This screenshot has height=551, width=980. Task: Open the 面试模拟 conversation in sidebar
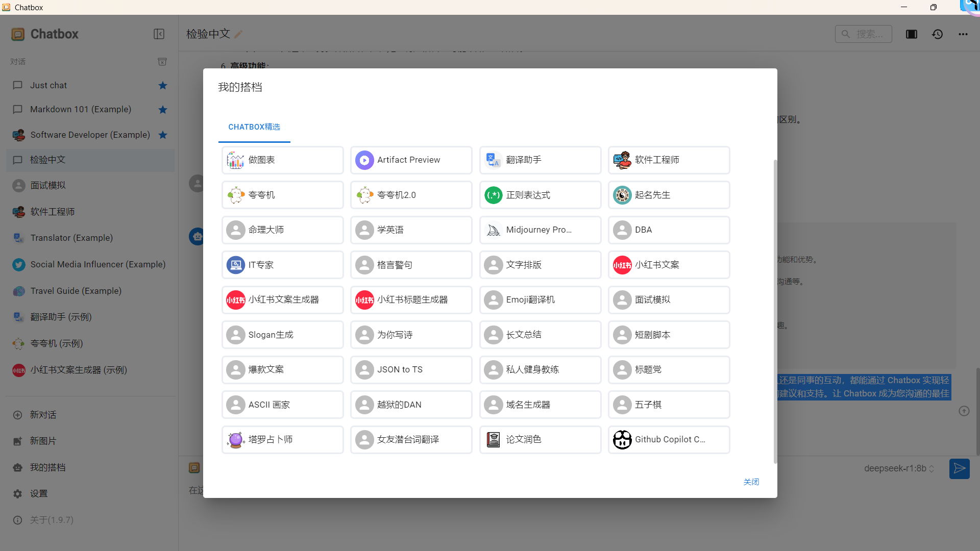click(x=90, y=186)
